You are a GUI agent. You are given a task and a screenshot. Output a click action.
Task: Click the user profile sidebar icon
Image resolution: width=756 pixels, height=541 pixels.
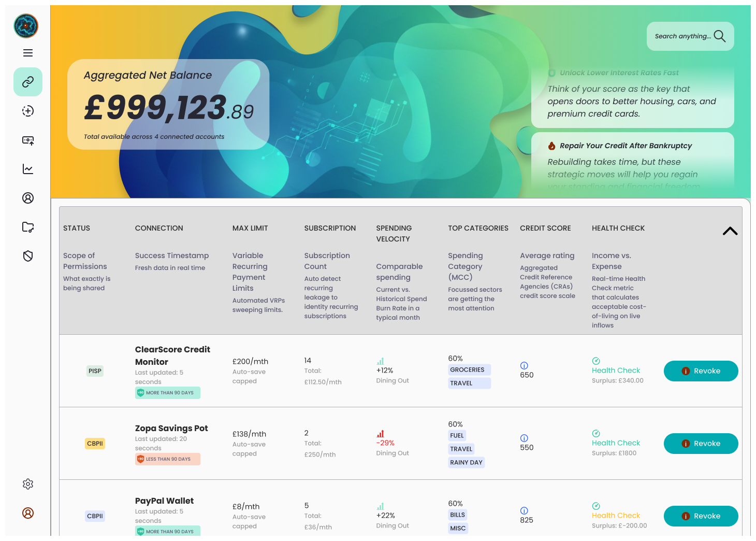pos(27,198)
